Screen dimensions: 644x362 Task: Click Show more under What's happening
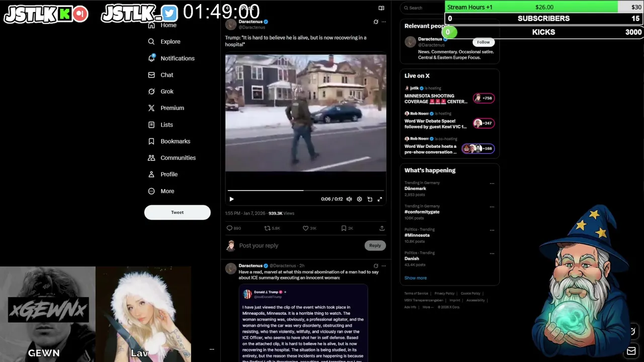point(416,278)
